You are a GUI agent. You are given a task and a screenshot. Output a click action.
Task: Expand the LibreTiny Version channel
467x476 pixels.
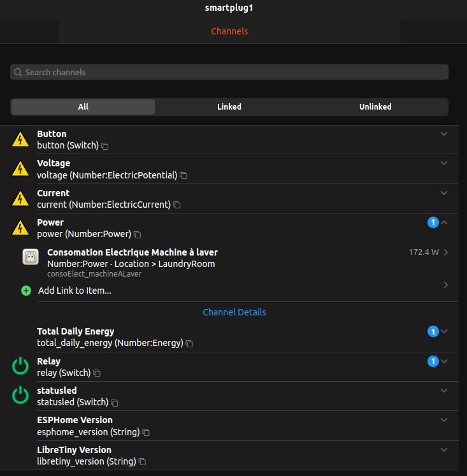(444, 450)
